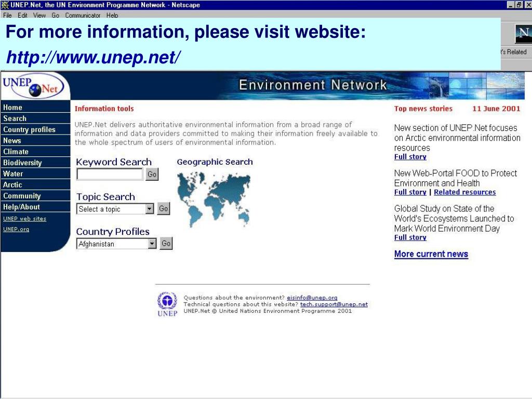532x399 pixels.
Task: Open Search in the sidebar navigation
Action: click(35, 118)
